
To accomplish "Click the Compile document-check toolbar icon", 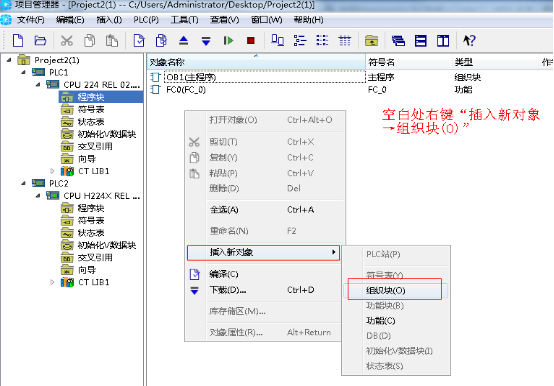I will pos(139,41).
